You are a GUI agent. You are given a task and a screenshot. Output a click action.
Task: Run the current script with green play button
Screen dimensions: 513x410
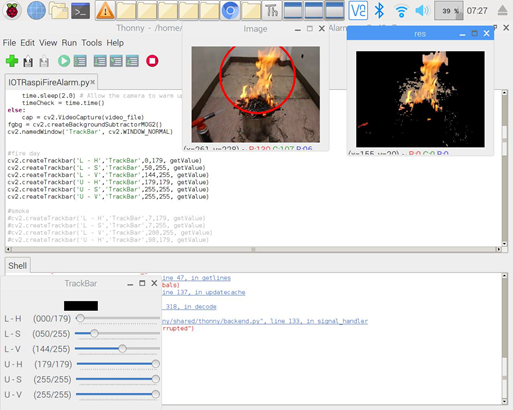pos(64,61)
